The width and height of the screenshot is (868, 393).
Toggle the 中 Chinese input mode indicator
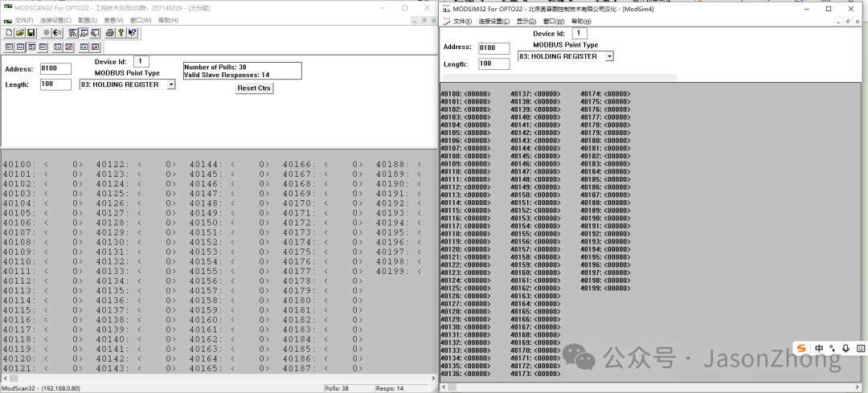click(819, 348)
